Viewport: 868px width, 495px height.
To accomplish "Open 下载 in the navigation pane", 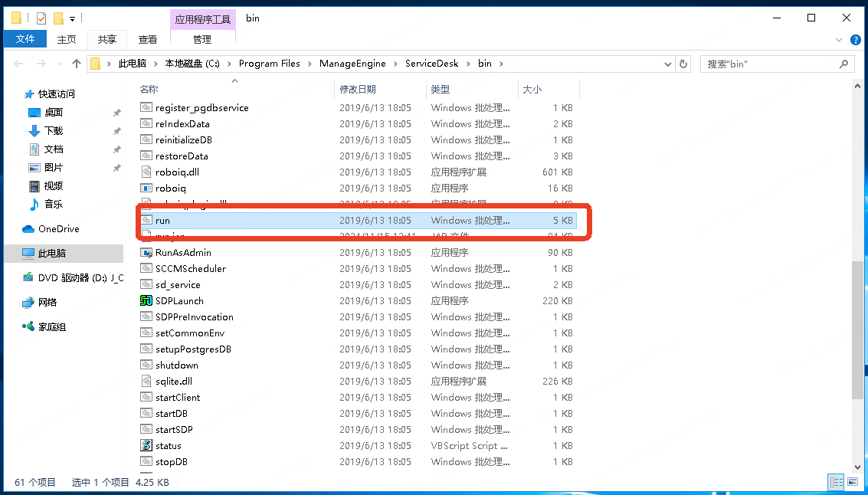I will coord(53,131).
